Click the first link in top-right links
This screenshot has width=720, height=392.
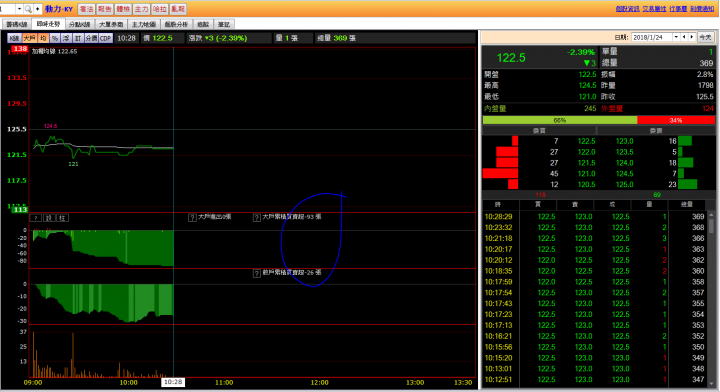tap(628, 9)
